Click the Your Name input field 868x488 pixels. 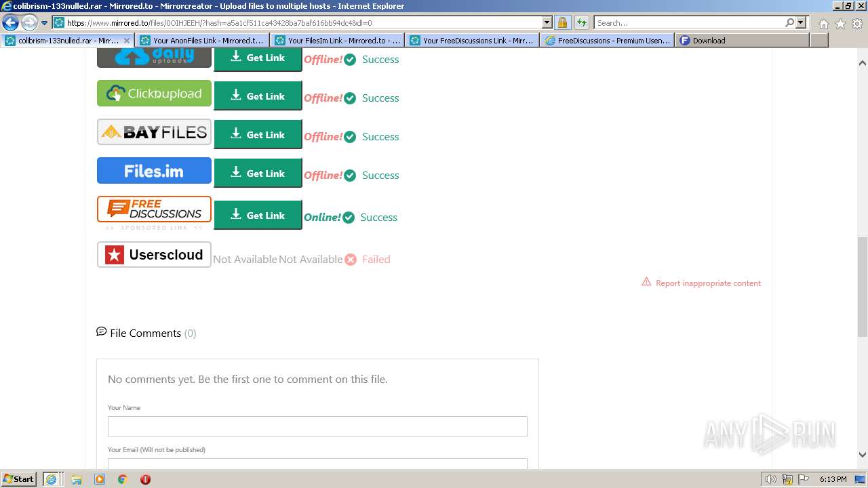317,426
